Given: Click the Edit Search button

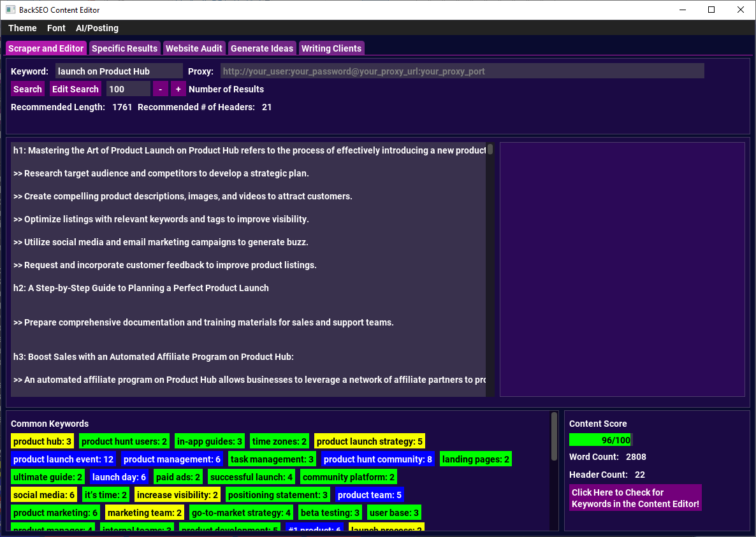Looking at the screenshot, I should pyautogui.click(x=75, y=89).
